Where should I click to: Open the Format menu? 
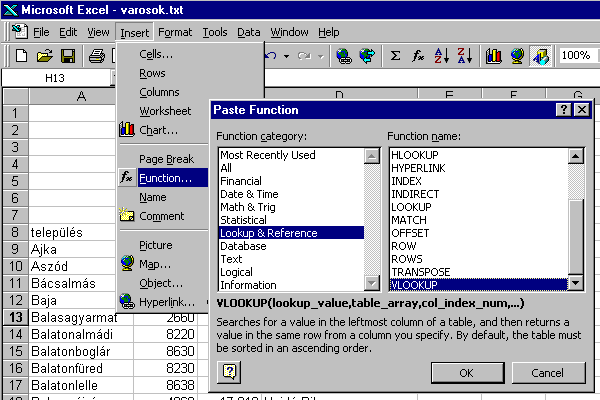(175, 32)
